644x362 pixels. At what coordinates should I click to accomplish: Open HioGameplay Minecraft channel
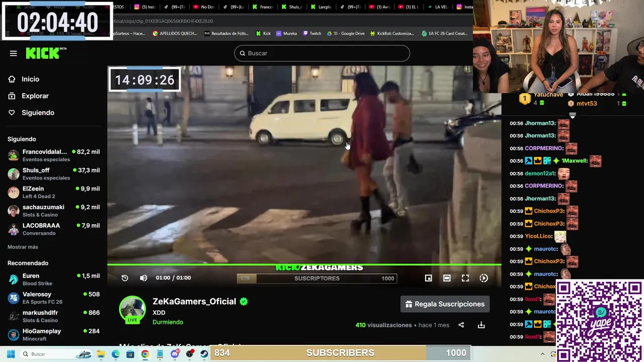53,334
